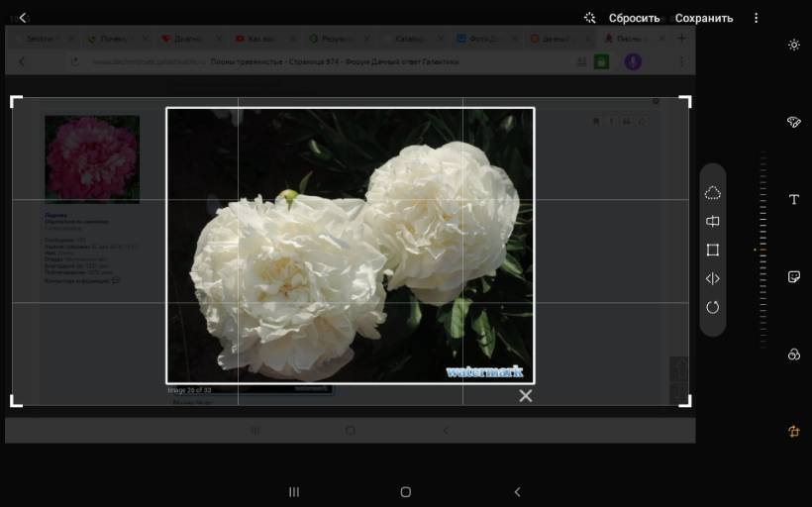Tap the Android home button
The image size is (812, 507).
(x=405, y=492)
